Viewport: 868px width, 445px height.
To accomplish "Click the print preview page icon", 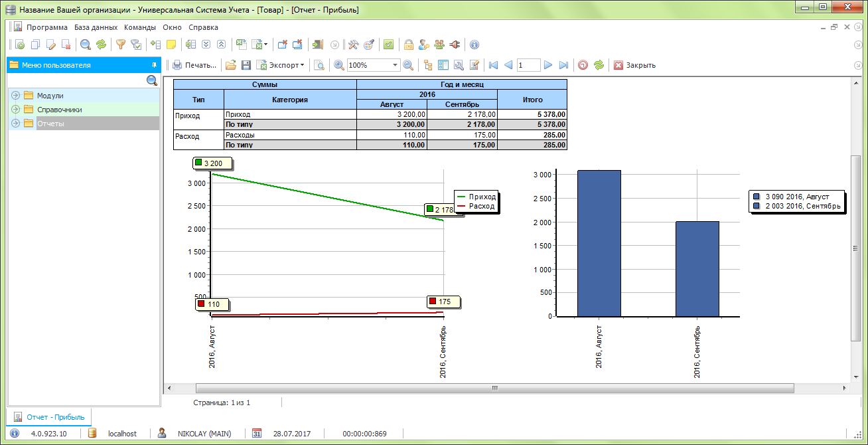I will 319,65.
